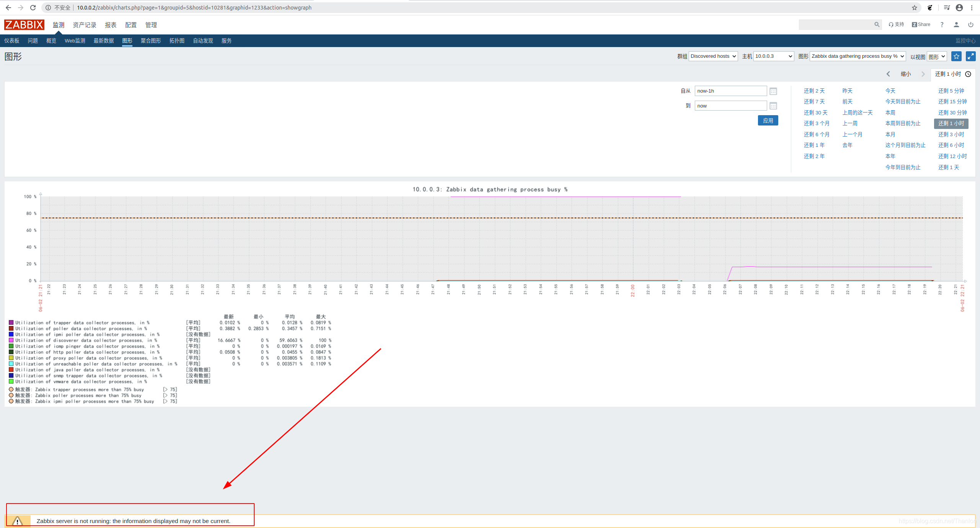
Task: Click the site info icon in address bar
Action: (48, 8)
